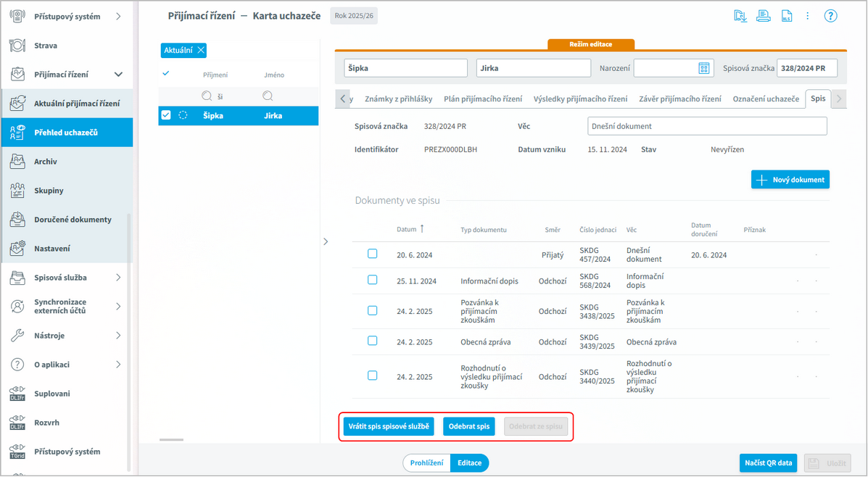Screen dimensions: 868x477
Task: Remove the Aktuální filter with its X
Action: (201, 50)
